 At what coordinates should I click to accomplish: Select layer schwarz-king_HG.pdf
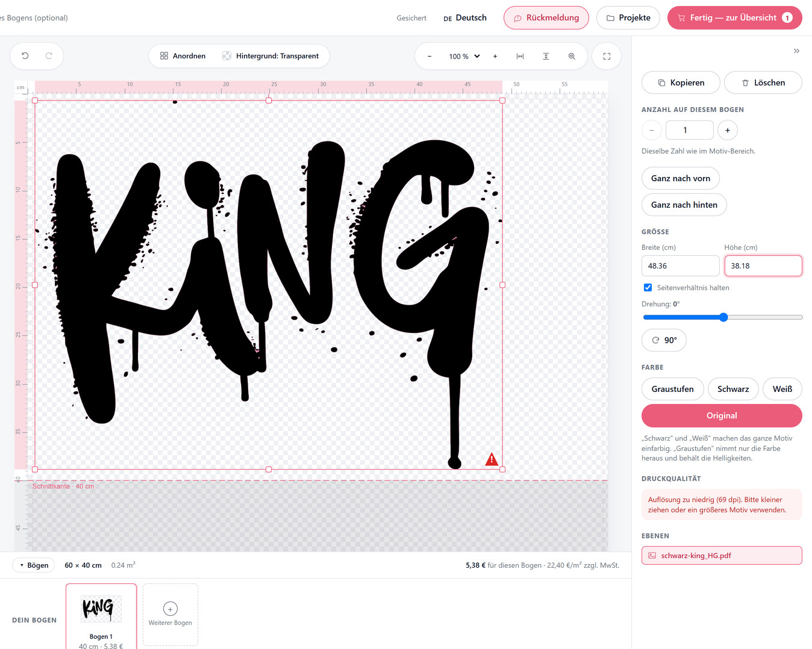click(722, 556)
